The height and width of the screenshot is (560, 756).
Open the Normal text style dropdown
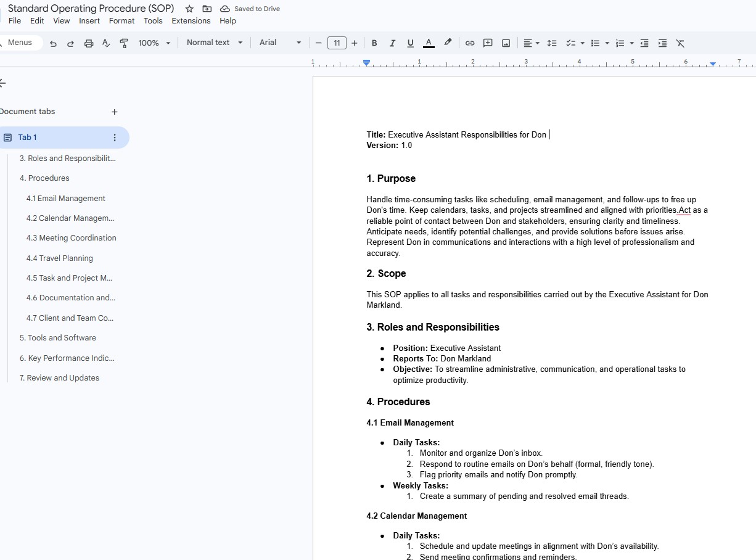click(x=215, y=43)
